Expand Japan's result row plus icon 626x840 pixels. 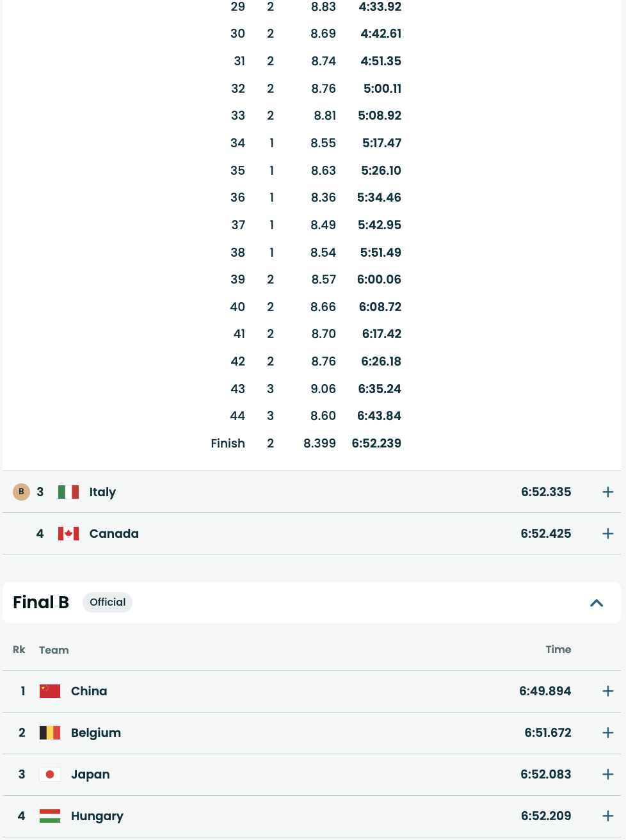coord(607,774)
